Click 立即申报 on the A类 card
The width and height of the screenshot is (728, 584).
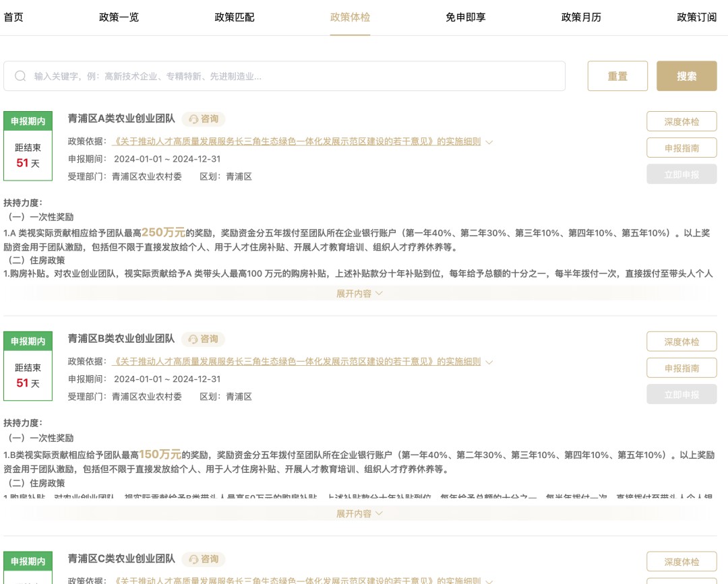pos(681,174)
